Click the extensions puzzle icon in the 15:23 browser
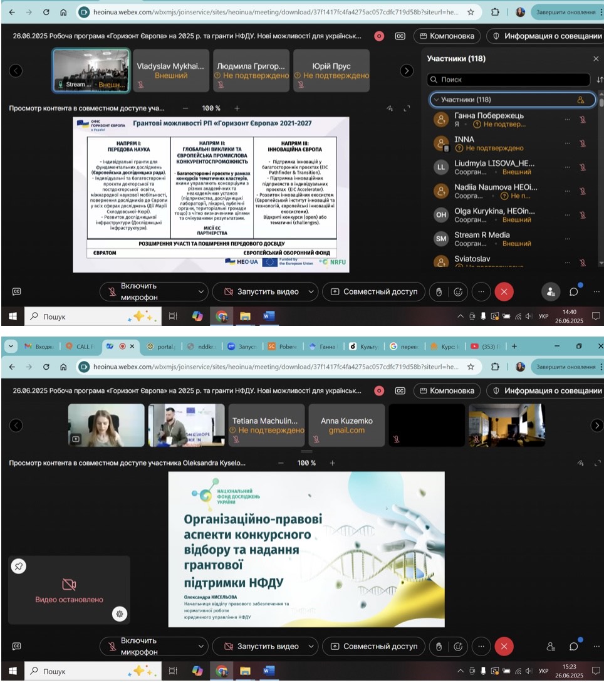Screen dimensions: 604x700 coord(495,367)
